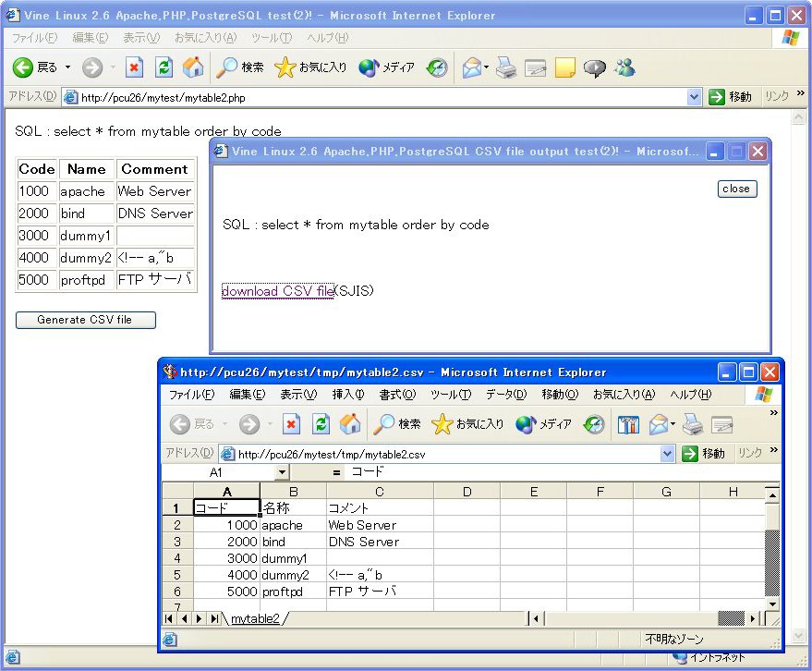The image size is (812, 671).
Task: Open Back history dropdown in main window
Action: (67, 67)
